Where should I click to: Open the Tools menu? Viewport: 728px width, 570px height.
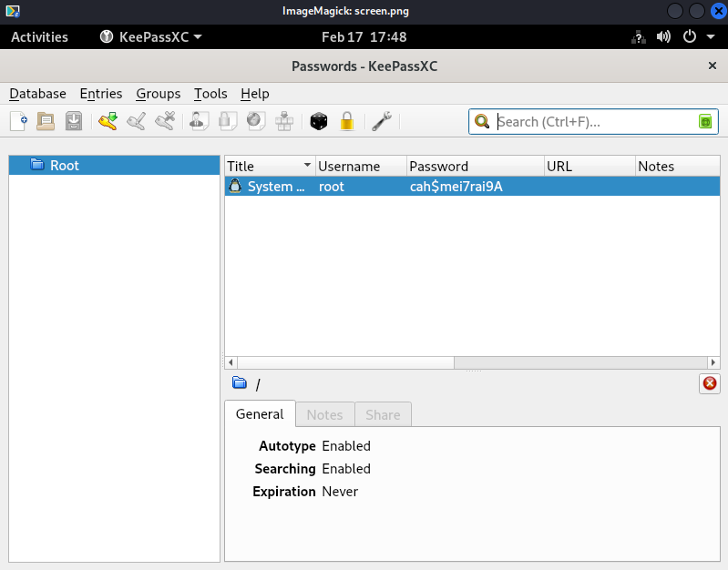[210, 94]
